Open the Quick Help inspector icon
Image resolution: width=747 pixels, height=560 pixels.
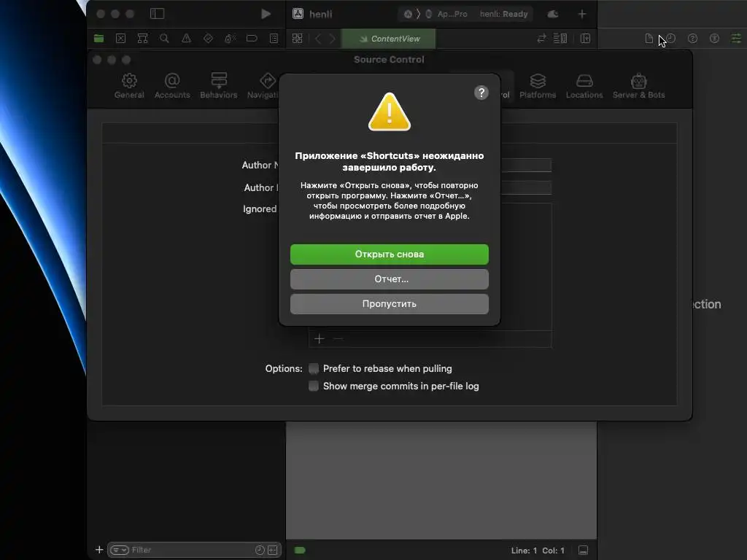pos(693,39)
